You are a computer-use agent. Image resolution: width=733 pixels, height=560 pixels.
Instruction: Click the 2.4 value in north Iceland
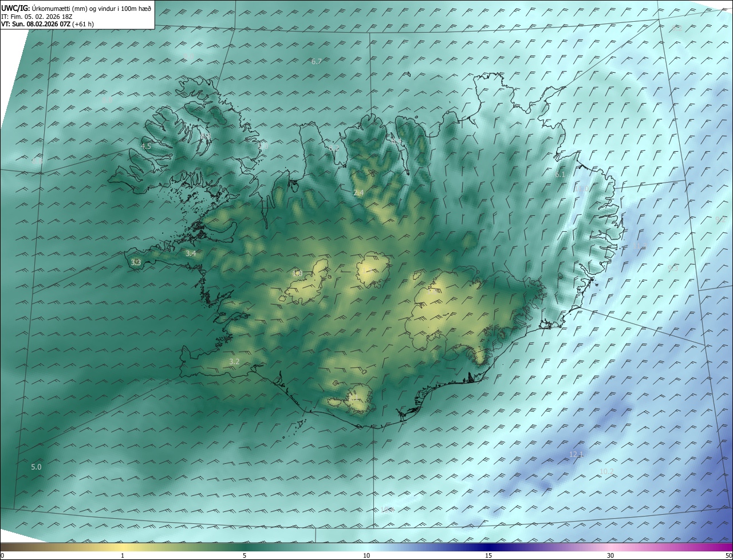(358, 193)
